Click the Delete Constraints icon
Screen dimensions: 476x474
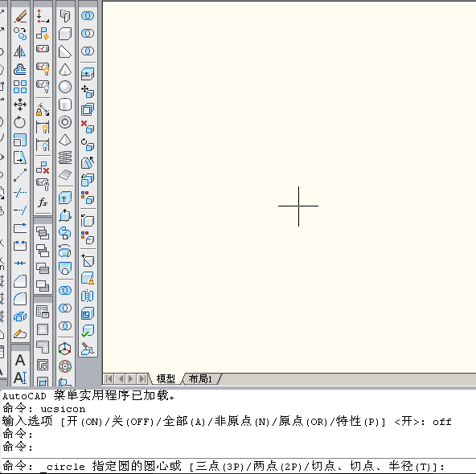[x=43, y=167]
